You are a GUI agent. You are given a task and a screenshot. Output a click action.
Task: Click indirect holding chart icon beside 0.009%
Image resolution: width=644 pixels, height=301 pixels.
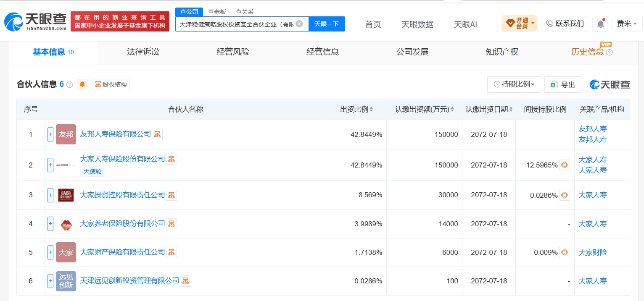click(565, 252)
